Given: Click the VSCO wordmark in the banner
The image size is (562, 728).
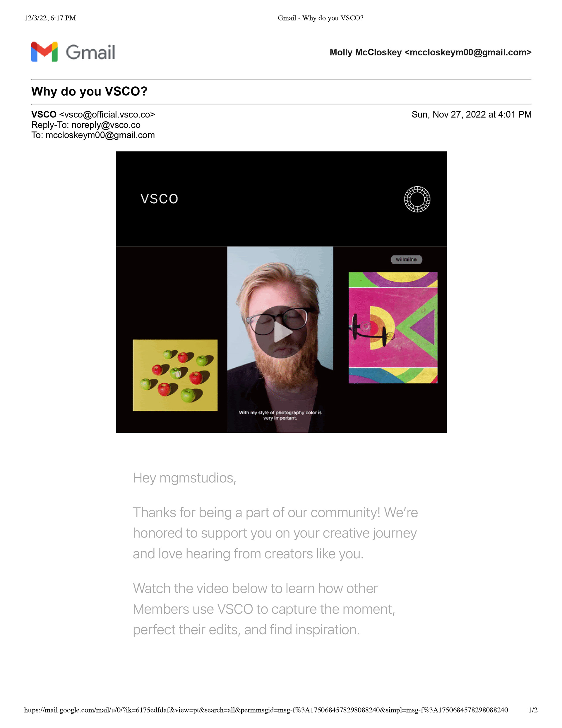Looking at the screenshot, I should coord(159,199).
